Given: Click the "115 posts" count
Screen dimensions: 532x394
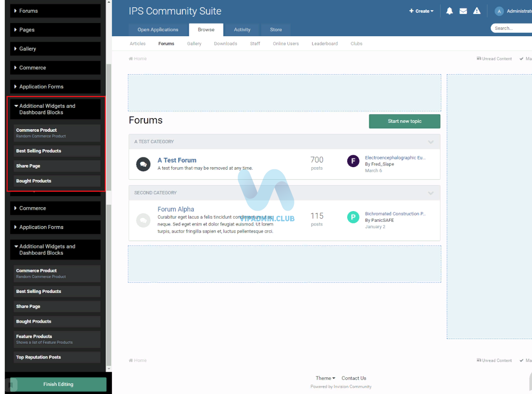Looking at the screenshot, I should 317,219.
